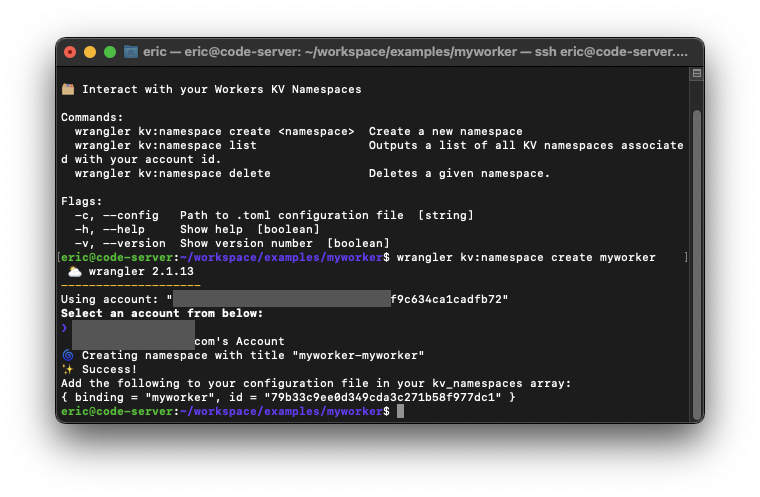Image resolution: width=760 pixels, height=497 pixels.
Task: Click the "wrangler kv:namespace list" command text
Action: [165, 145]
